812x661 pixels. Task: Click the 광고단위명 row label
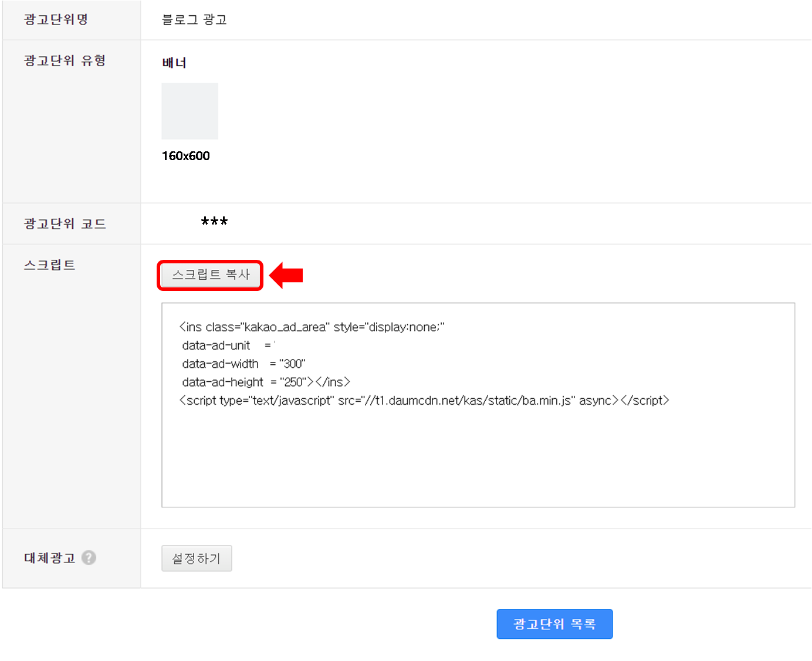point(56,19)
